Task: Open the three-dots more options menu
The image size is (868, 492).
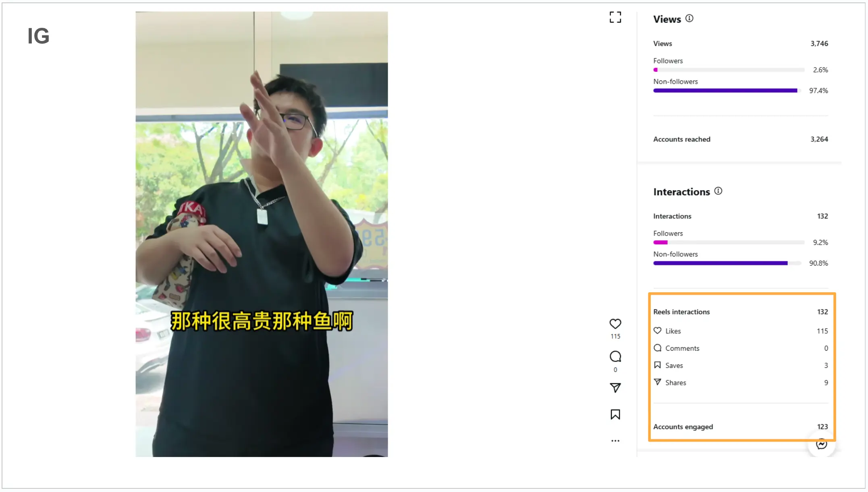Action: coord(615,441)
